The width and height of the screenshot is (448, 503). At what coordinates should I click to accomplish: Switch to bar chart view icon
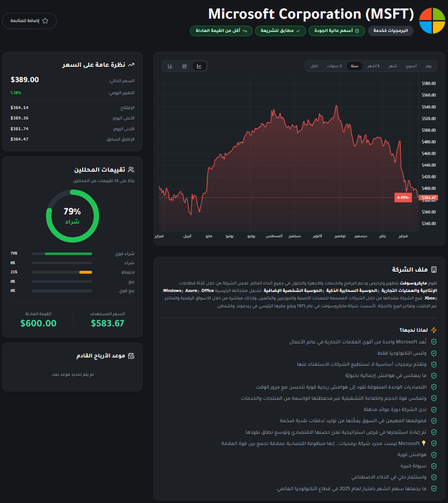point(170,66)
